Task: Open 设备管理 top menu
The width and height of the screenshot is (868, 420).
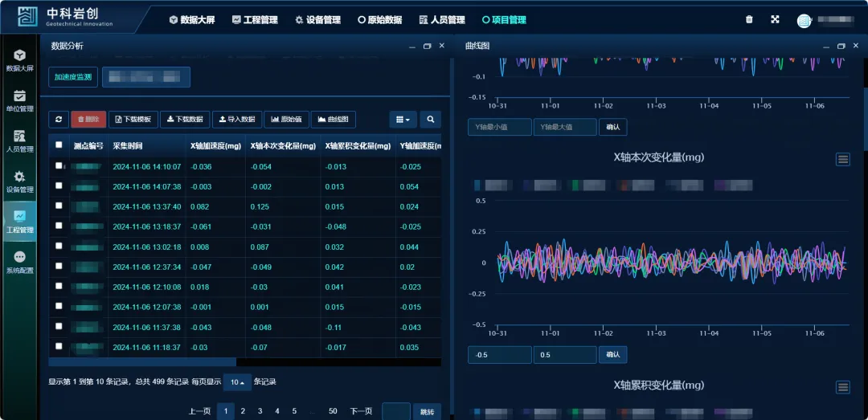Action: (317, 20)
